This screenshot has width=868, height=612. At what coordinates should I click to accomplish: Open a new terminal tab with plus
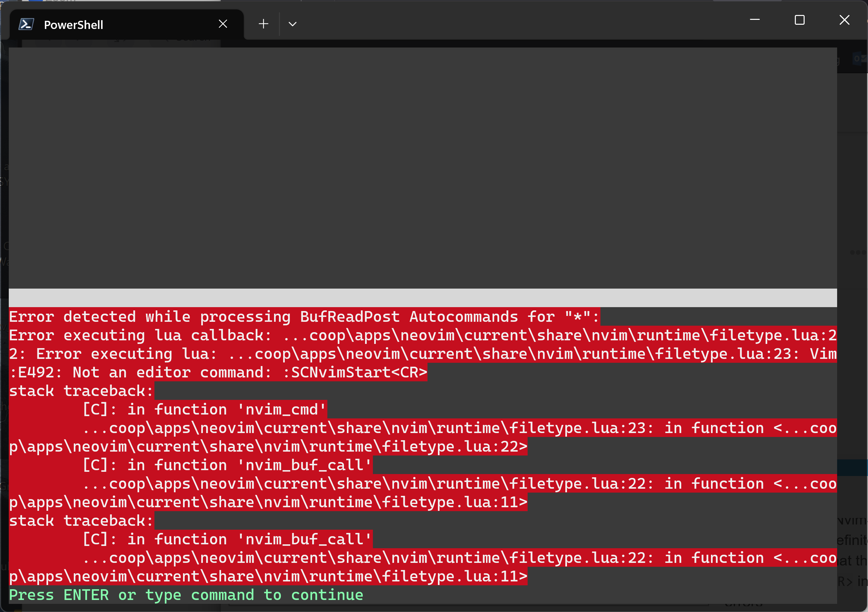click(264, 24)
